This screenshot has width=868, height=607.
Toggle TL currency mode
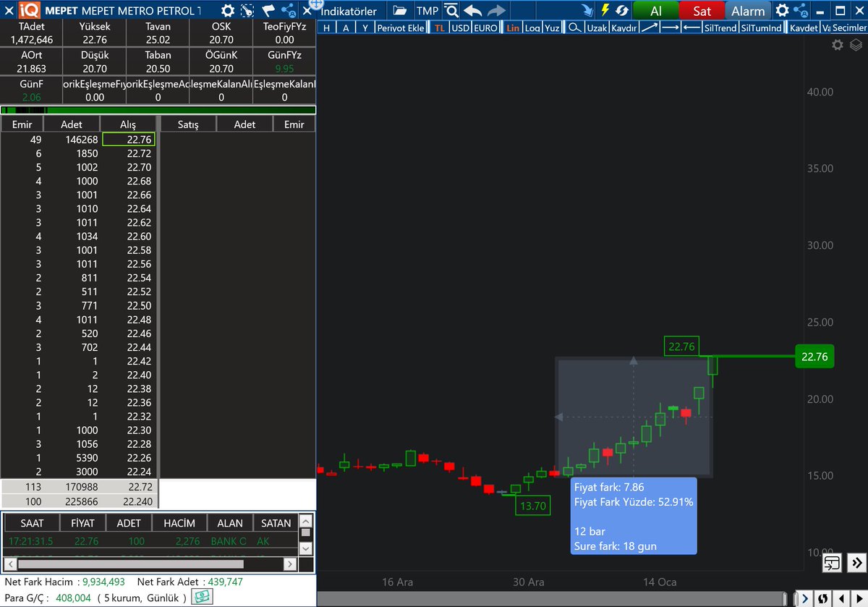439,27
